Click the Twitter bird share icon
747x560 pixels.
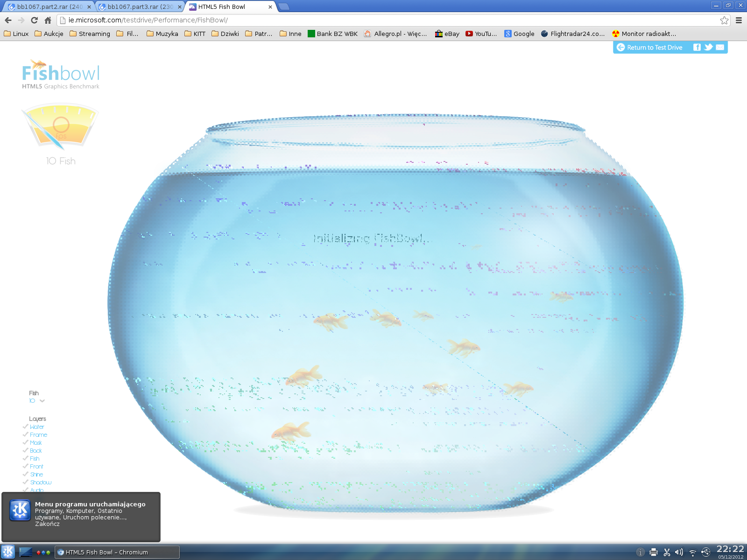(708, 47)
